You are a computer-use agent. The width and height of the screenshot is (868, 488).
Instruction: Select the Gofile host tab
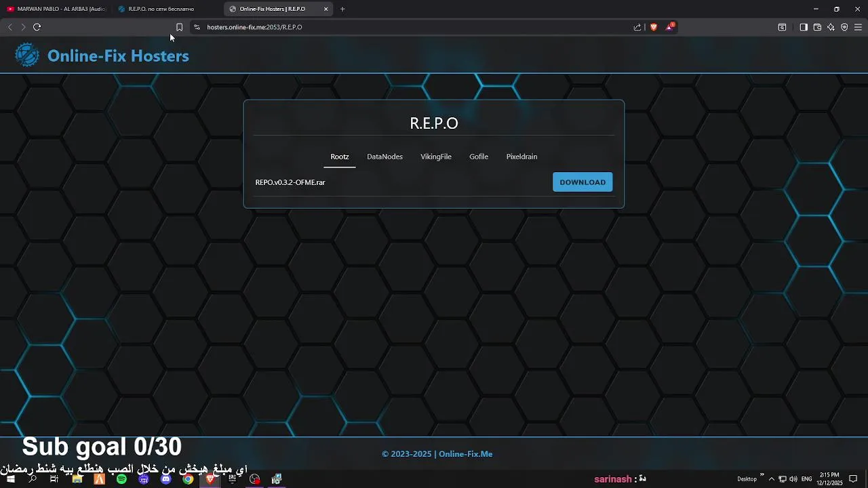pos(479,157)
